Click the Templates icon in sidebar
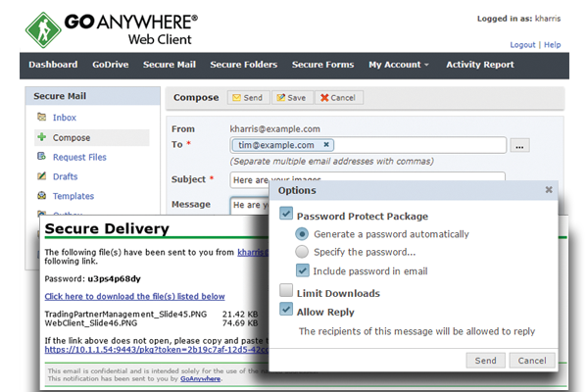 [41, 195]
